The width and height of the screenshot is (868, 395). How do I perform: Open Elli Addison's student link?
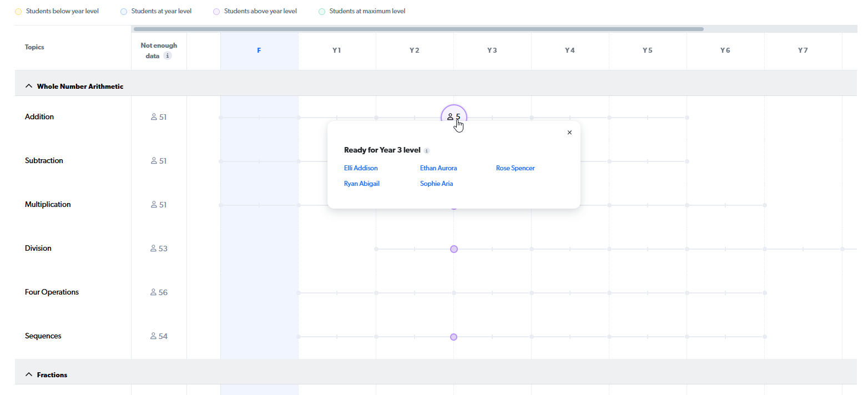click(361, 168)
